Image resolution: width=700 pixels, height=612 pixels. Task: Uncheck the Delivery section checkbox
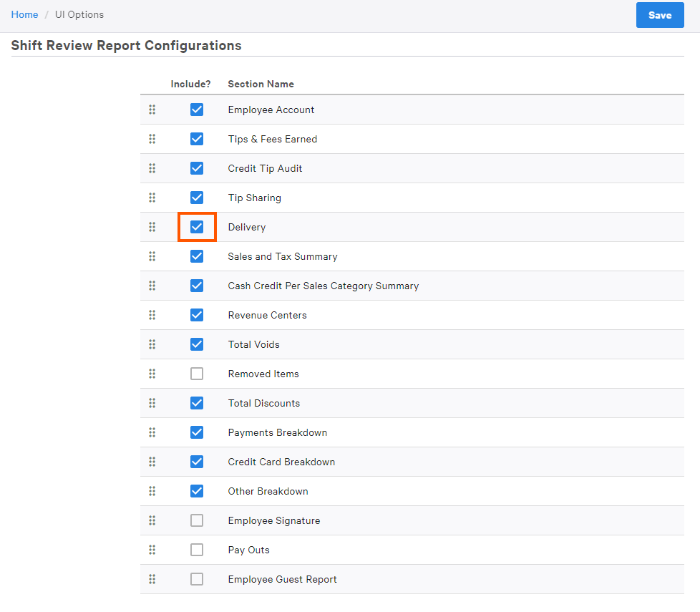pos(197,227)
